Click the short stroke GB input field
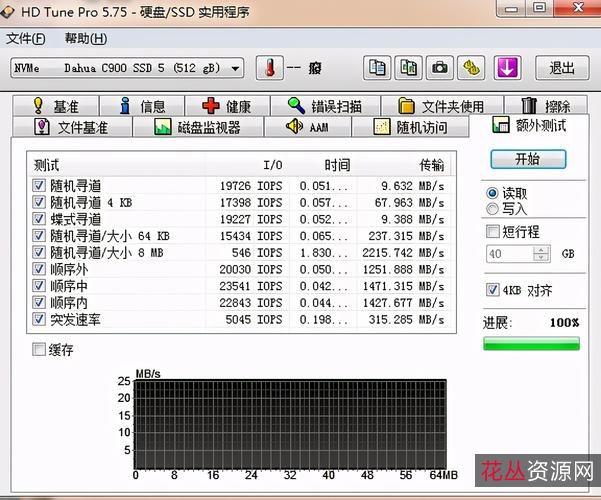Screen dimensions: 601x500 point(510,253)
